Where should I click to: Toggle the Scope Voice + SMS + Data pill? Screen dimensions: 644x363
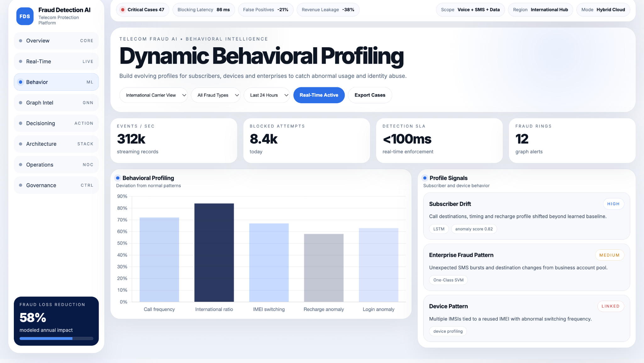click(470, 10)
